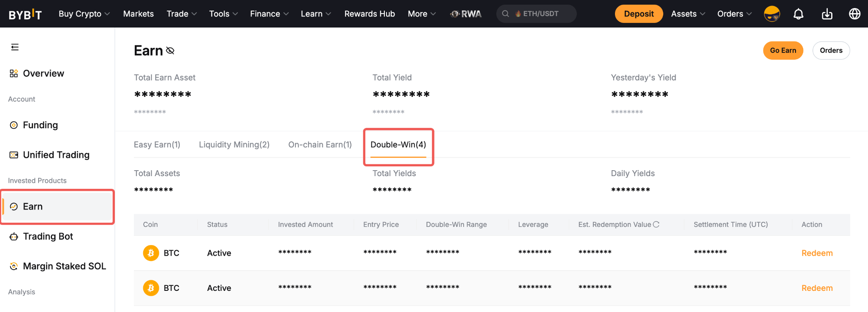Click the Overview sidebar icon

pyautogui.click(x=14, y=74)
